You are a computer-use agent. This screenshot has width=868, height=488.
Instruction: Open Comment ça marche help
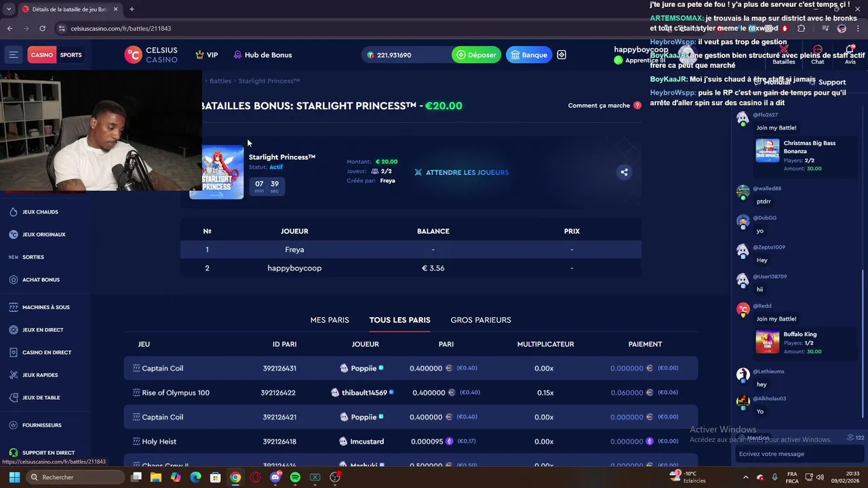599,105
